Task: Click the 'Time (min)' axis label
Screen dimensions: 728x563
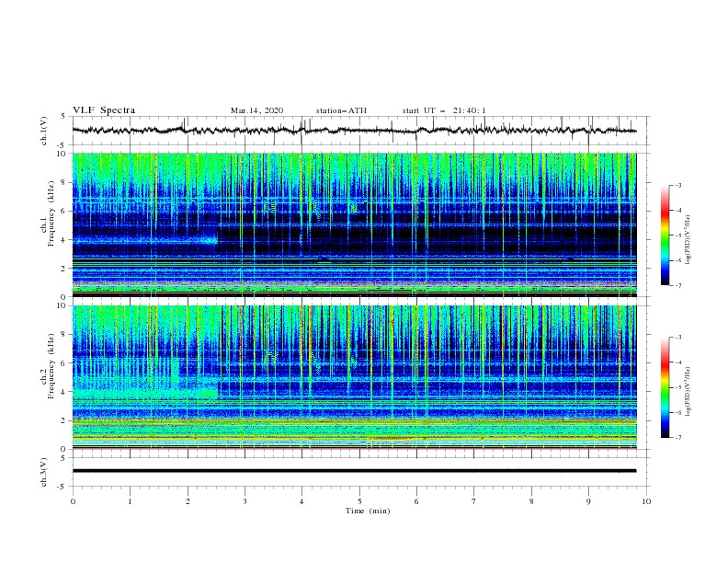Action: click(x=368, y=511)
